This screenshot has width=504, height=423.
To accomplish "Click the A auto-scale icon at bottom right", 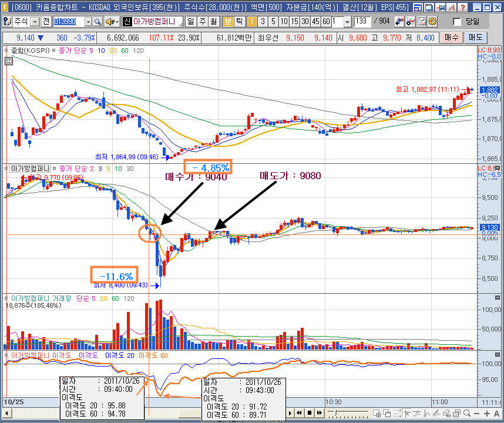I will tap(496, 414).
